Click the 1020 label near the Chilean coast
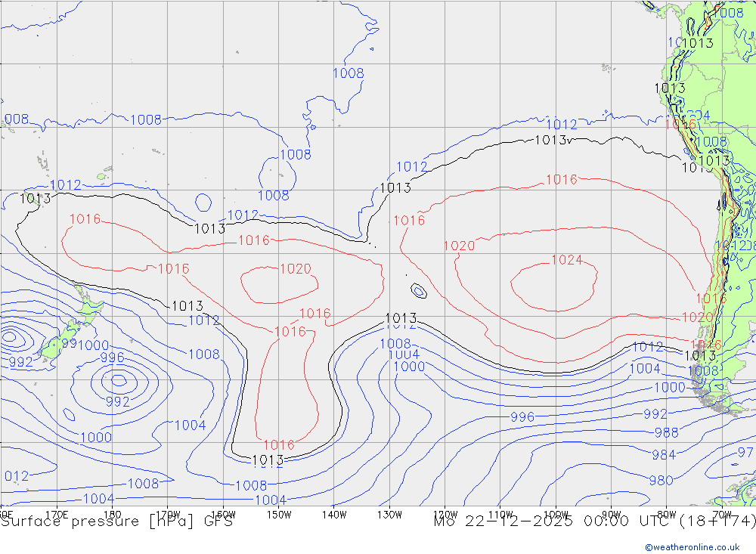Viewport: 756px width, 554px height. pyautogui.click(x=697, y=317)
